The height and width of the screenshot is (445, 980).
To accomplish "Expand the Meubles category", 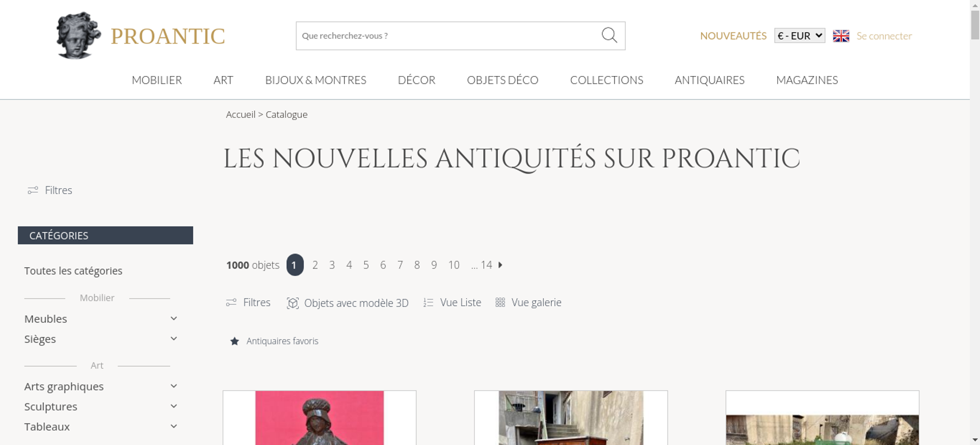I will coord(173,319).
